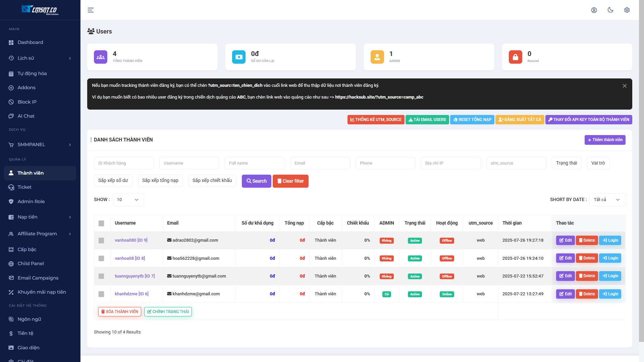Tick the checkbox for tuannguyenytb

click(x=101, y=276)
